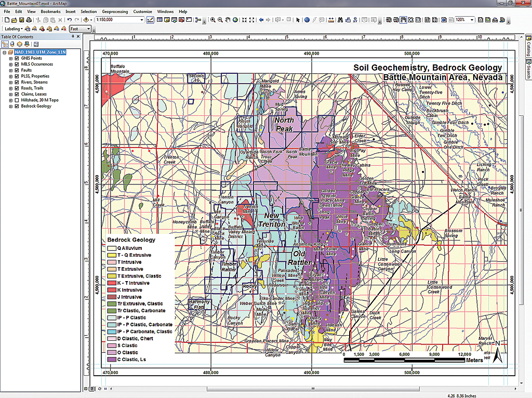Expand the Faults layer legend
Image resolution: width=532 pixels, height=398 pixels.
[11, 70]
